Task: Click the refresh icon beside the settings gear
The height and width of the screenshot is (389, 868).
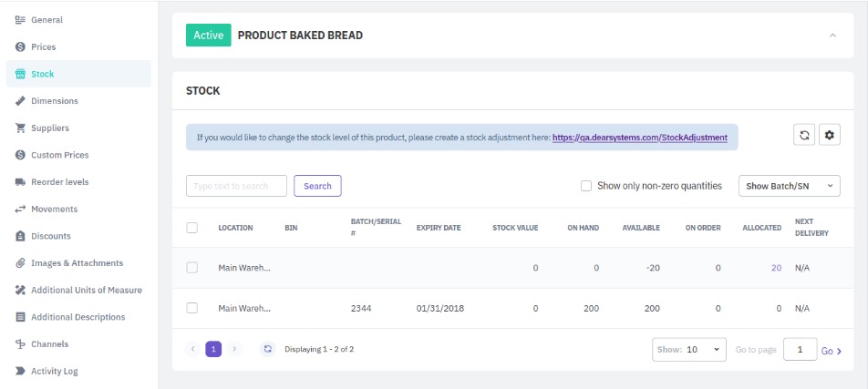Action: (x=804, y=135)
